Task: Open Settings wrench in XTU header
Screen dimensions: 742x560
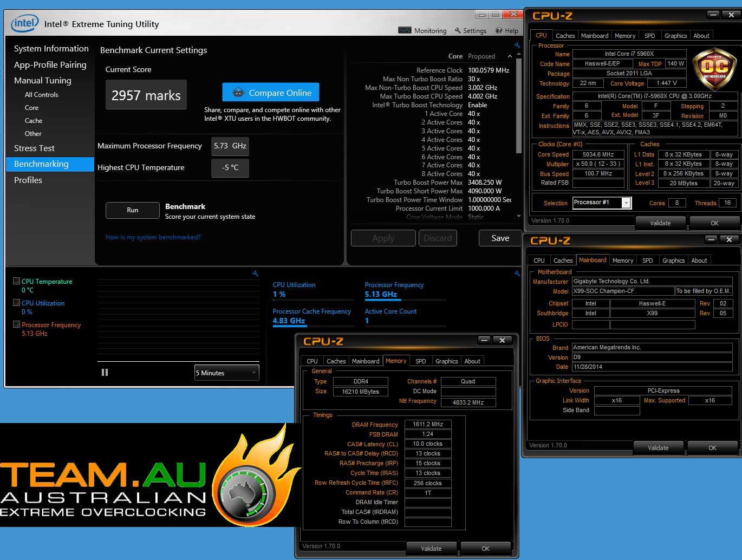Action: tap(458, 31)
